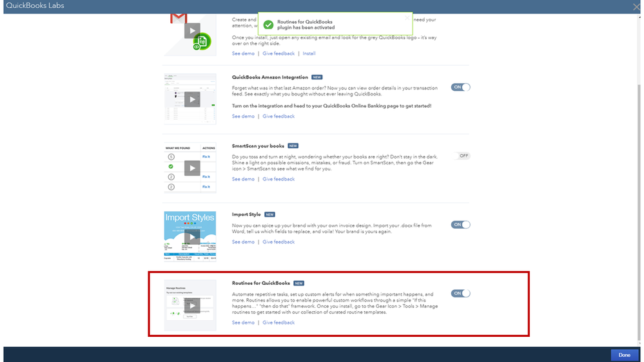
Task: Give feedback on the Gmail plugin
Action: pyautogui.click(x=278, y=53)
